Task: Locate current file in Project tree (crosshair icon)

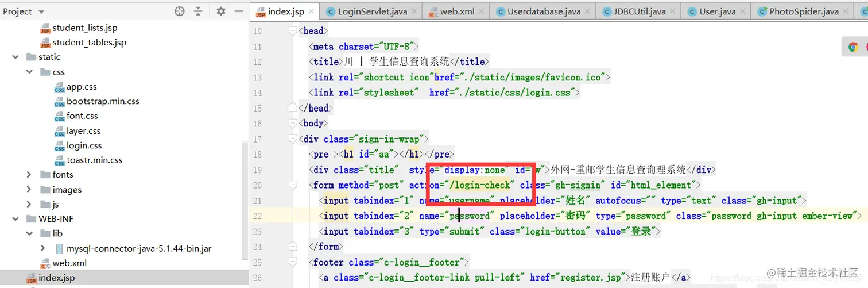Action: [180, 11]
